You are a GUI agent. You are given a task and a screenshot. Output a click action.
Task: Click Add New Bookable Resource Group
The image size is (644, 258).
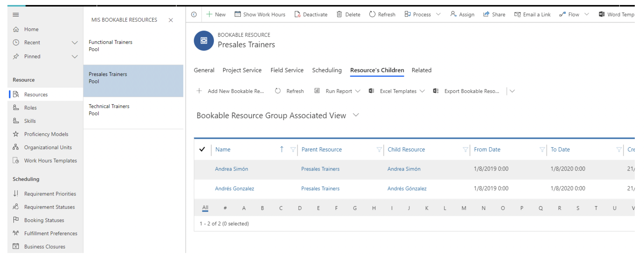click(230, 91)
